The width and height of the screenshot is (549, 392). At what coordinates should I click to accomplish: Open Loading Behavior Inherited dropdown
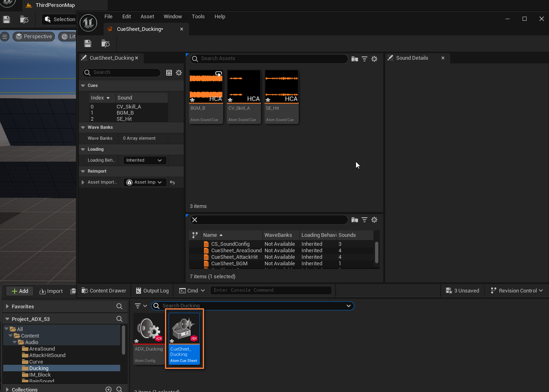(145, 160)
